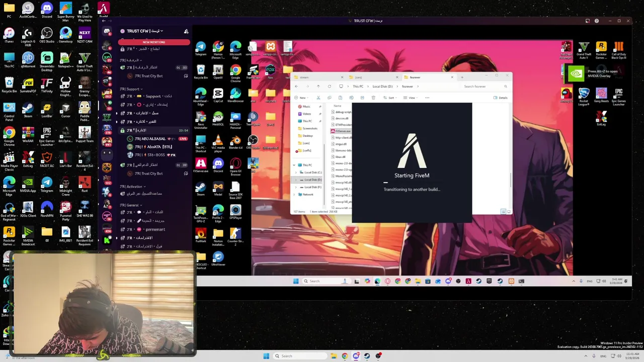Image resolution: width=644 pixels, height=362 pixels.
Task: Select the FXServer.exe desktop shortcut
Action: (201, 165)
